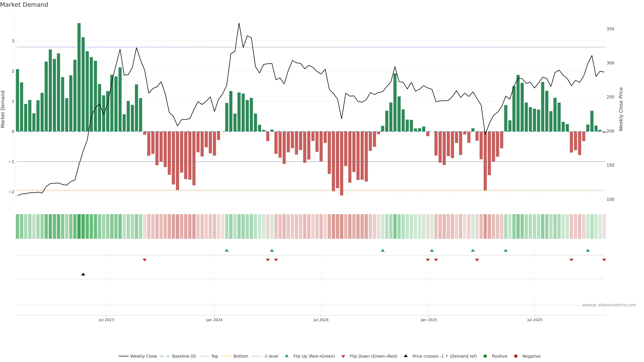
Task: Click the Negative red legend dot
Action: (x=516, y=356)
